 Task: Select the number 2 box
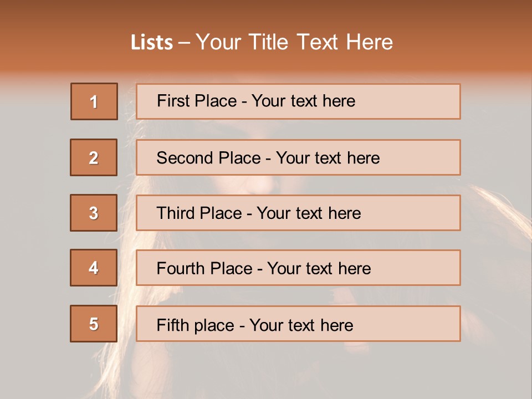(x=94, y=157)
